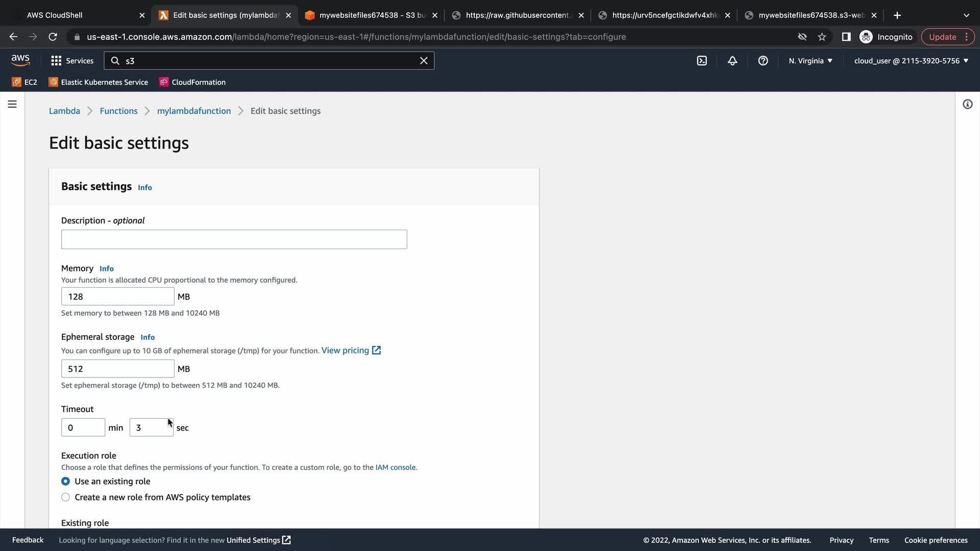Open the EC2 bookmark shortcut
The width and height of the screenshot is (980, 551).
click(x=24, y=82)
